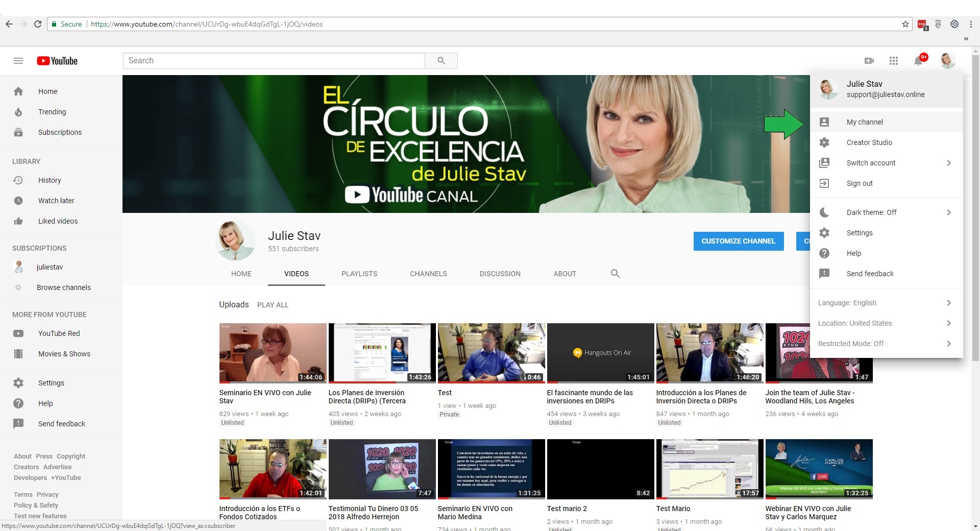Click the Watch later icon
The width and height of the screenshot is (980, 531).
[18, 201]
